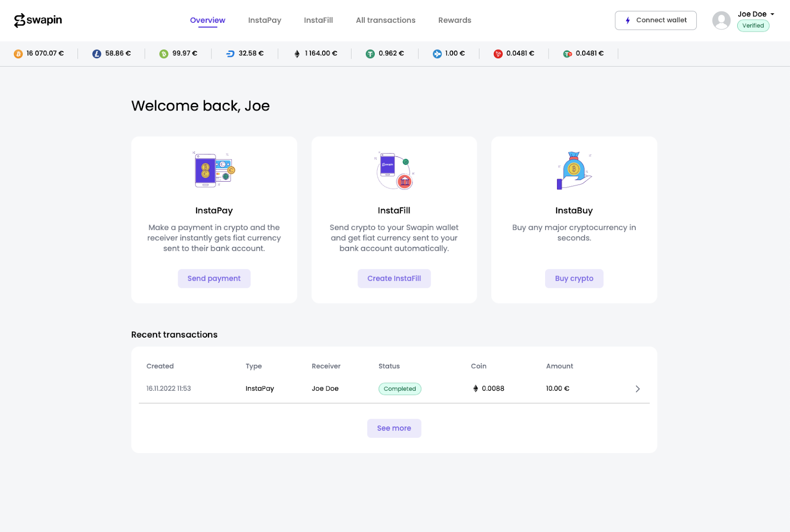
Task: Click the Joe Doe receiver cell
Action: click(x=325, y=388)
